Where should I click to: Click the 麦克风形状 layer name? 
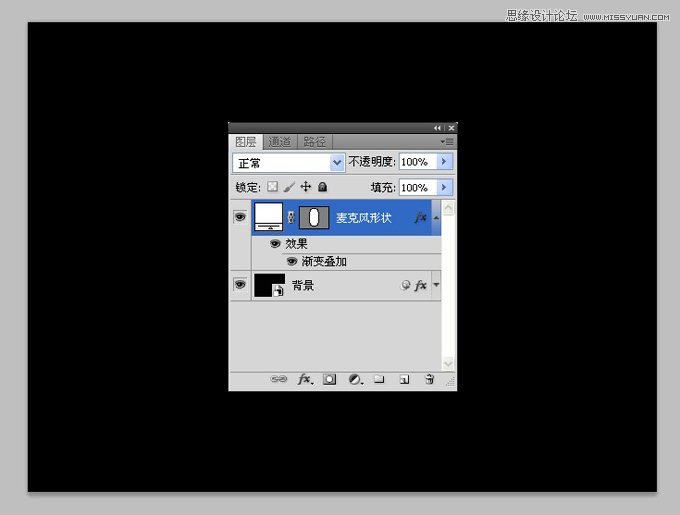point(363,218)
